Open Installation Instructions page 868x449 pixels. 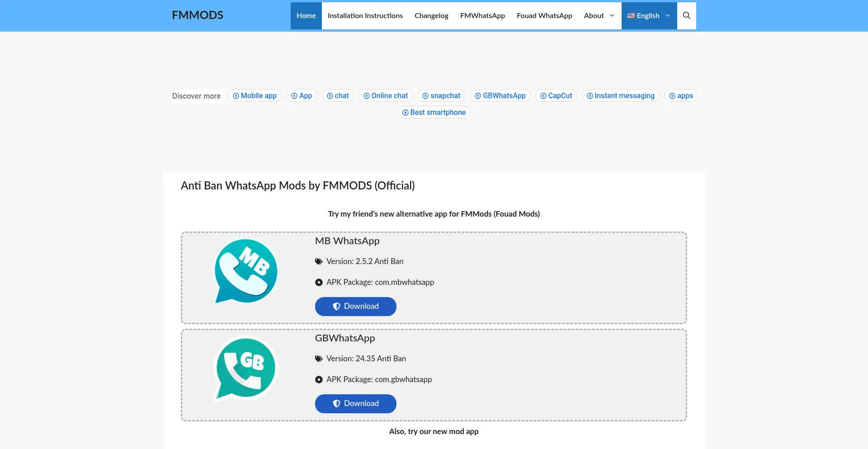coord(365,15)
